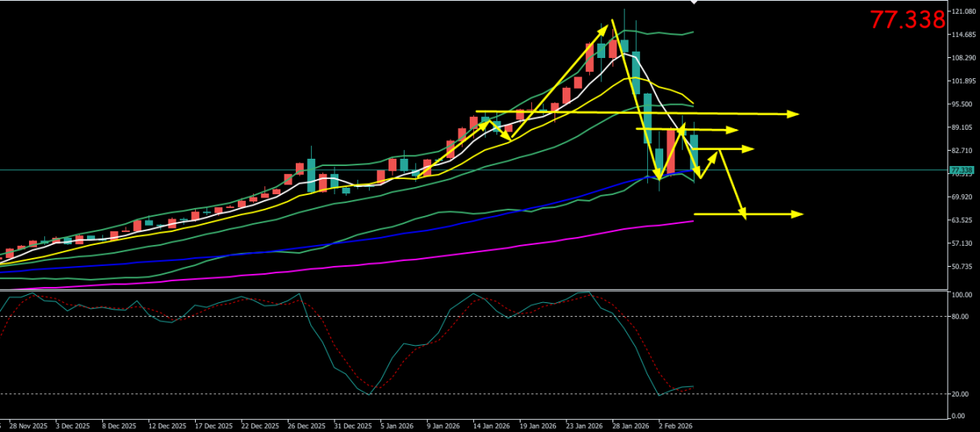
Task: Click the 50.735 price axis label
Action: (x=964, y=266)
